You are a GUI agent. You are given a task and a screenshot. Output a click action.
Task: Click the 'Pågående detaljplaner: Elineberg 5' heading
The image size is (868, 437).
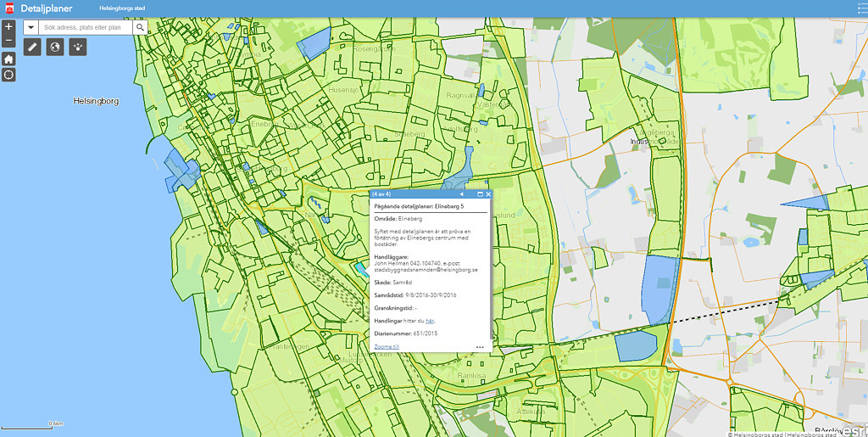(x=419, y=206)
